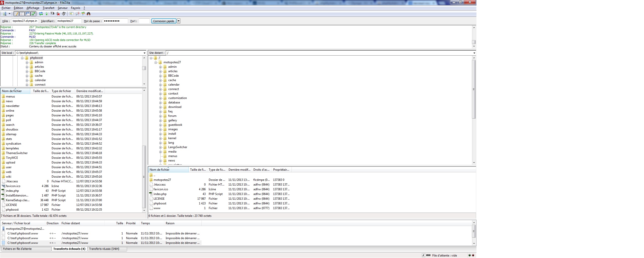Click the binoculars file search icon

pyautogui.click(x=89, y=14)
